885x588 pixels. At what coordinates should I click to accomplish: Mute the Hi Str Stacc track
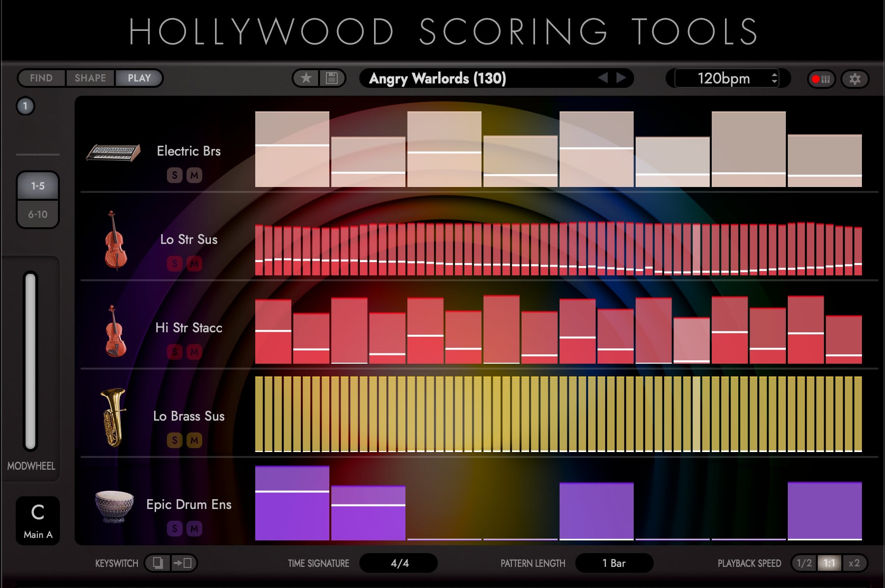pos(194,352)
